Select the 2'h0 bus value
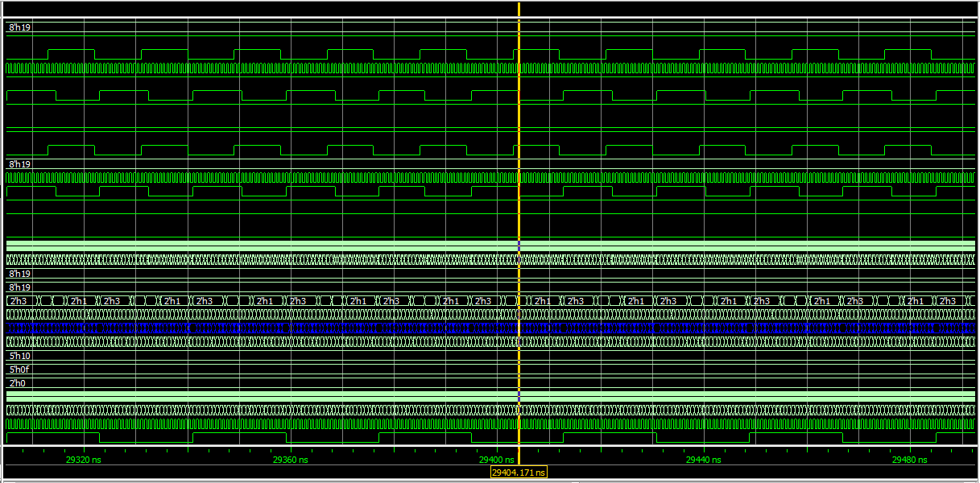 click(18, 383)
